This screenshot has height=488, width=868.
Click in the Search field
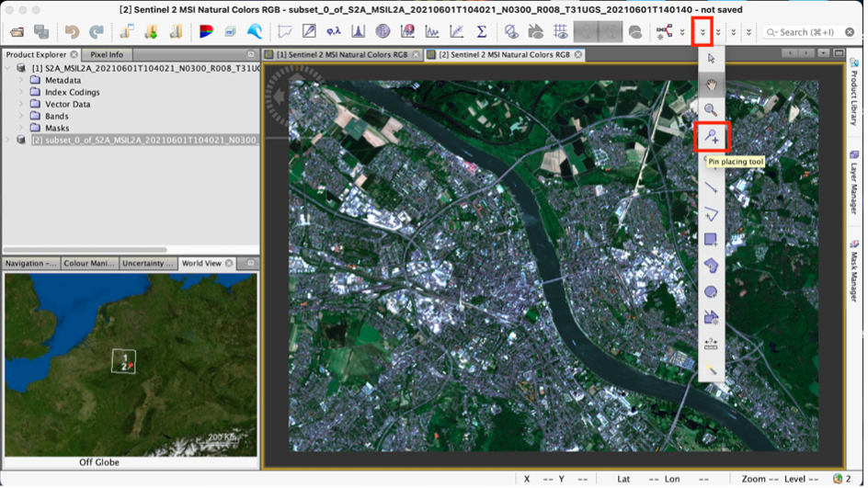[x=805, y=32]
